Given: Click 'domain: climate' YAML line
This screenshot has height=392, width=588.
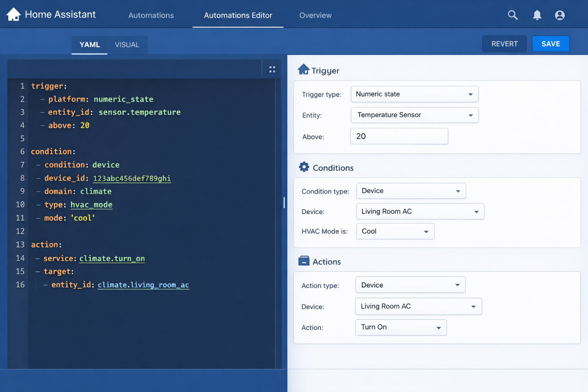Looking at the screenshot, I should pos(78,191).
